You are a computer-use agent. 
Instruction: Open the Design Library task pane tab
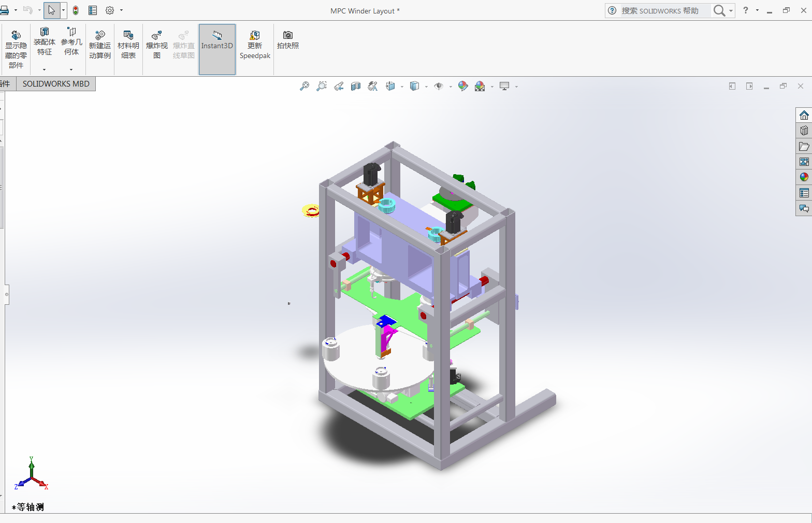pyautogui.click(x=804, y=131)
